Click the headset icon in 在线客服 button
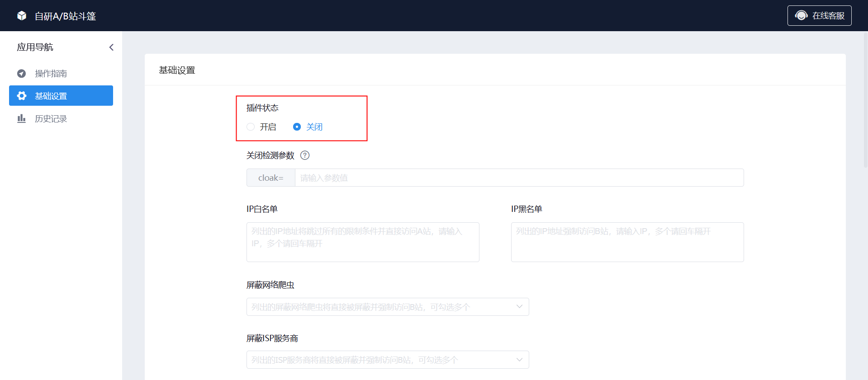868x380 pixels. tap(802, 16)
